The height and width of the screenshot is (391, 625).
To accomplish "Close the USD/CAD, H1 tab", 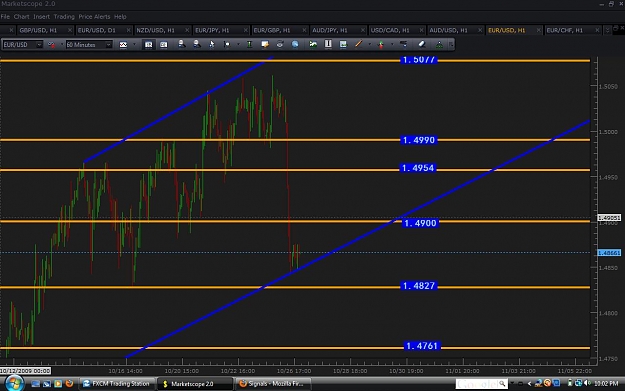I will click(x=421, y=30).
